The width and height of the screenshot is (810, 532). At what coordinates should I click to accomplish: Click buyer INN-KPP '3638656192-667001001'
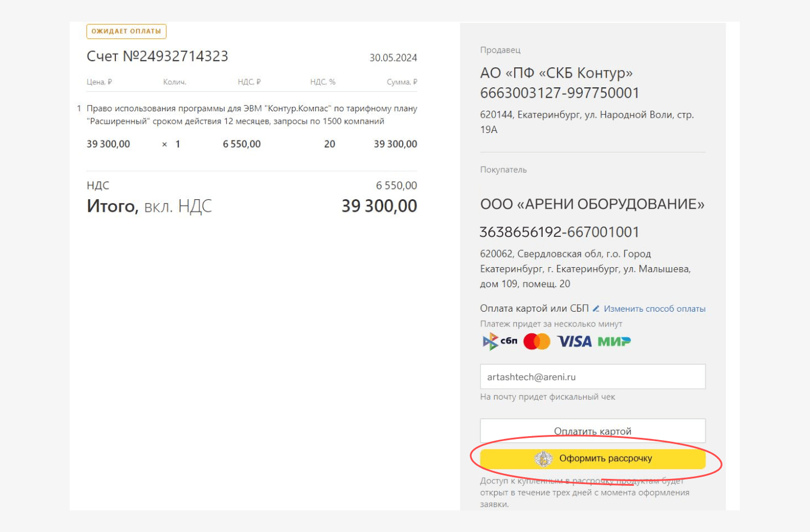click(559, 232)
